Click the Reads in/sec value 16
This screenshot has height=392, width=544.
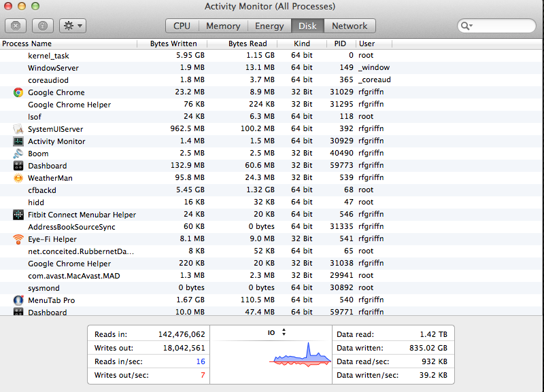(201, 361)
